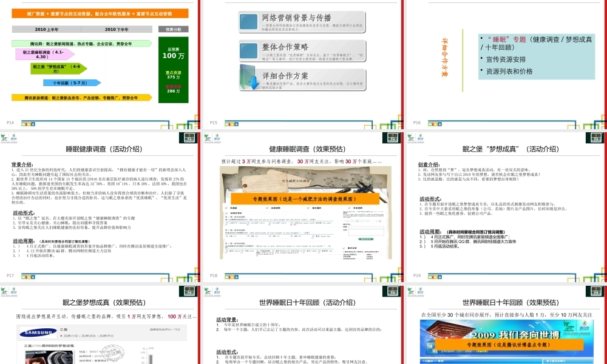Click the top-left logos on slide P19

tap(416, 138)
